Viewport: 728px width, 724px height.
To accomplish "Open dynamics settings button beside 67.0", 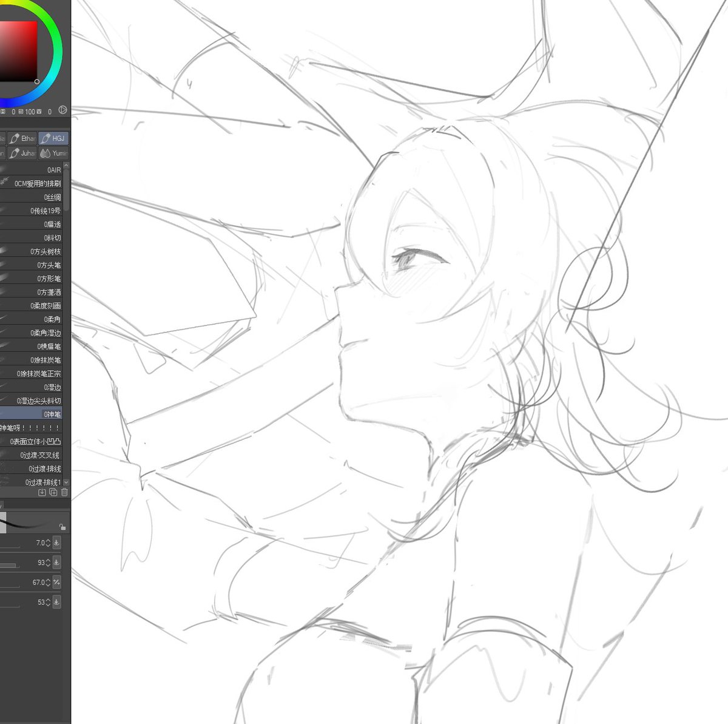I will pyautogui.click(x=56, y=583).
